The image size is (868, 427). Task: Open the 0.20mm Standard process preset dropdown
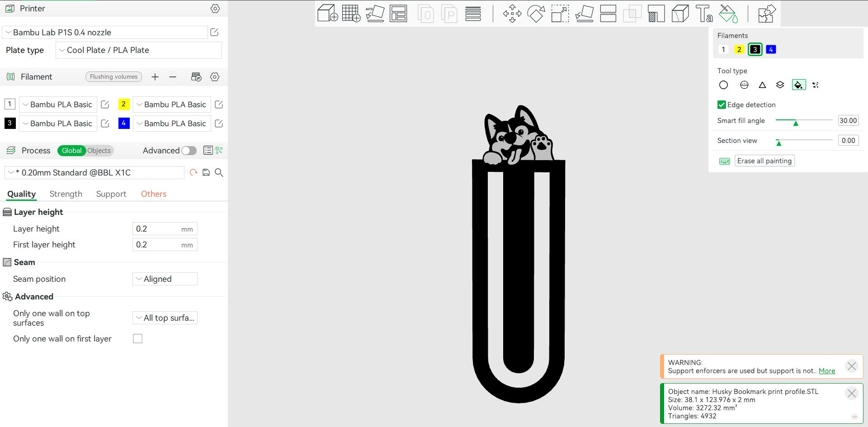[x=94, y=173]
